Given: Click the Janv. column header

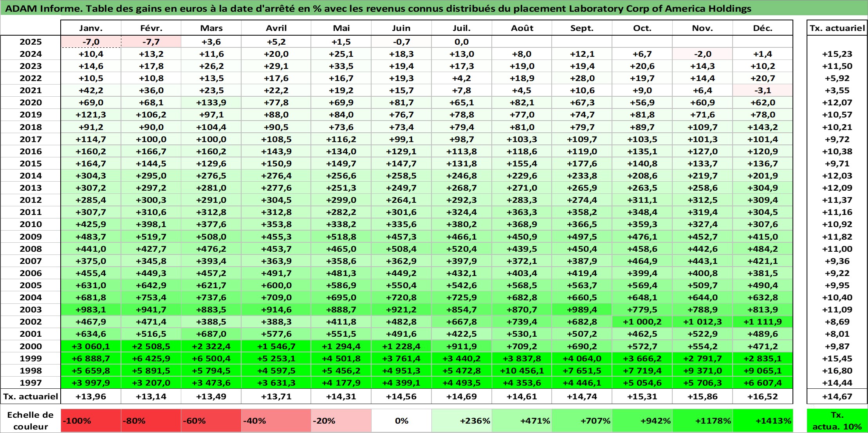Looking at the screenshot, I should pyautogui.click(x=91, y=28).
